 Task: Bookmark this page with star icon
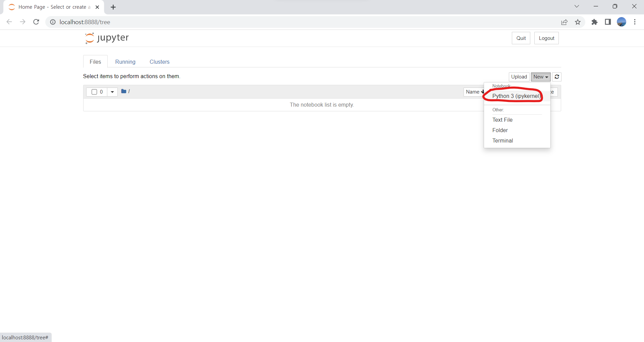pos(578,22)
